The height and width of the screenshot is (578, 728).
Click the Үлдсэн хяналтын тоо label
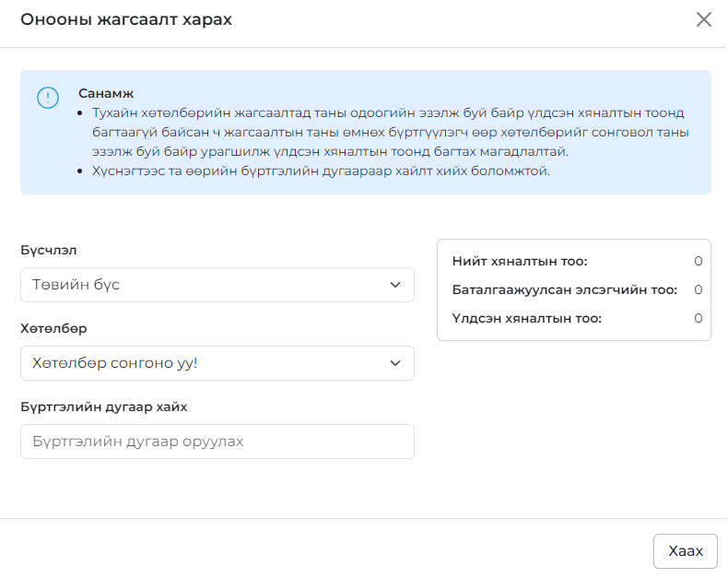[x=526, y=318]
